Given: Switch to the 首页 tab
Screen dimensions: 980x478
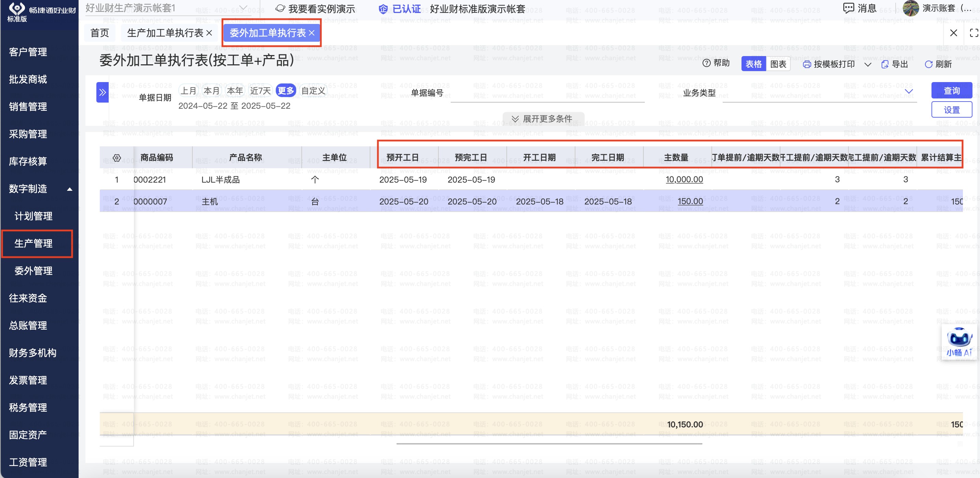Looking at the screenshot, I should pos(100,33).
